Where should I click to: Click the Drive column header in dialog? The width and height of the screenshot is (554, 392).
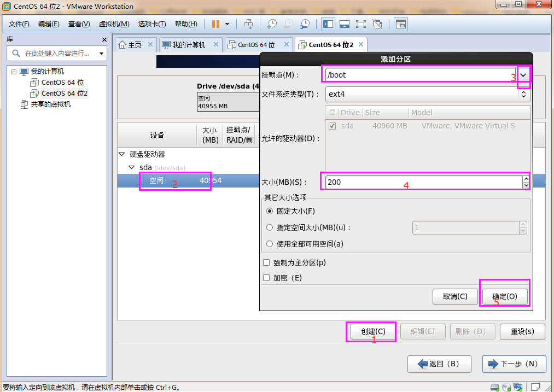pyautogui.click(x=350, y=113)
